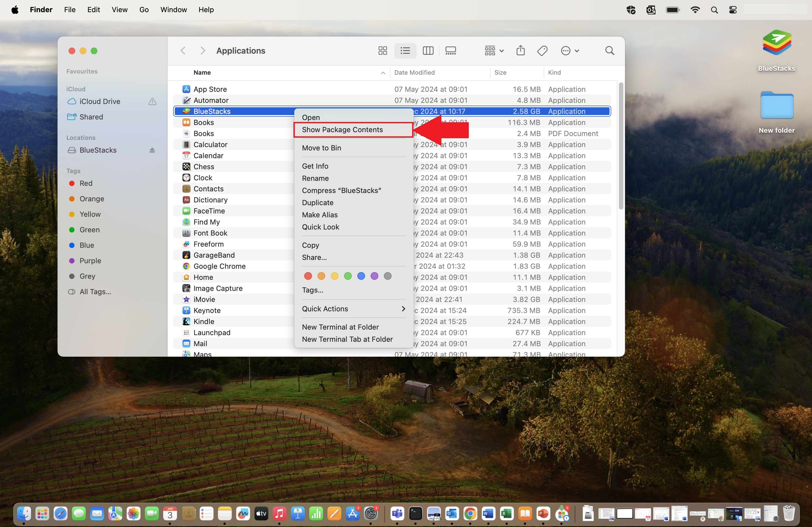The height and width of the screenshot is (527, 812).
Task: Click the Wi-Fi status icon
Action: pos(695,10)
